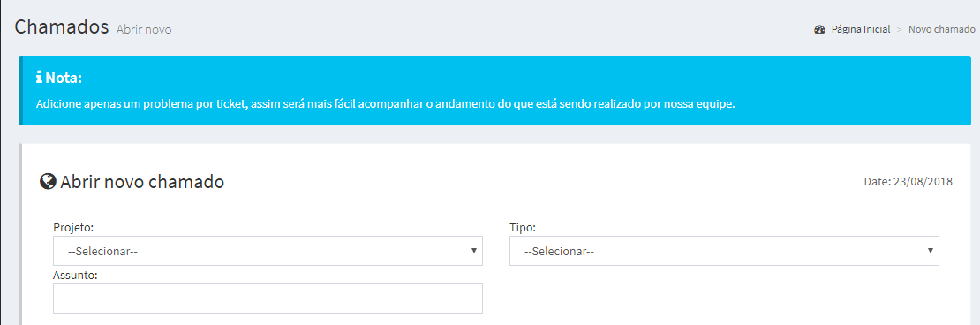Click the Assunto field label
The height and width of the screenshot is (325, 980).
tap(76, 275)
